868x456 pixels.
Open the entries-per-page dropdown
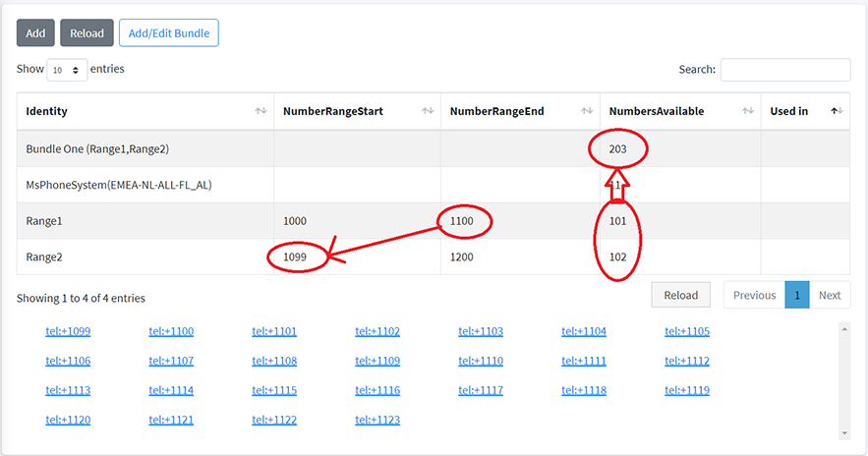click(x=66, y=71)
